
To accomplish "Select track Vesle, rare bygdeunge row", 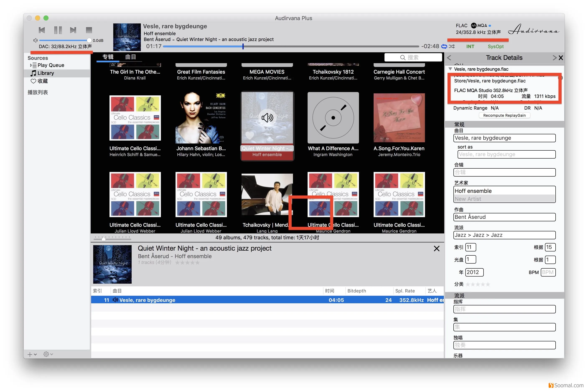I will [267, 300].
